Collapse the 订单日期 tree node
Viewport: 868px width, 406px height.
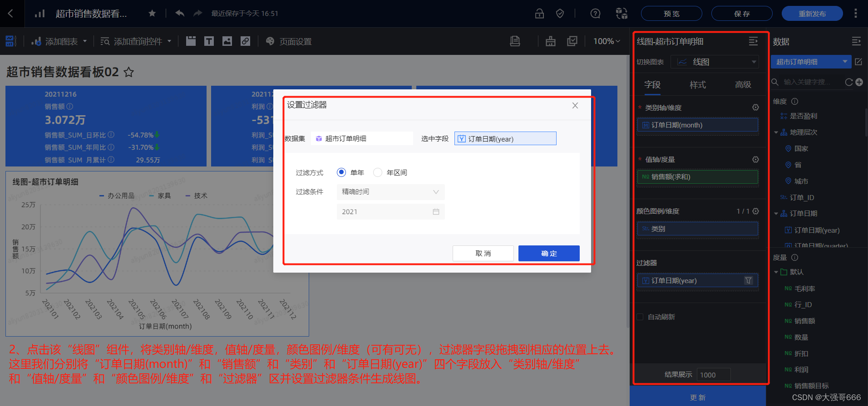tap(776, 214)
